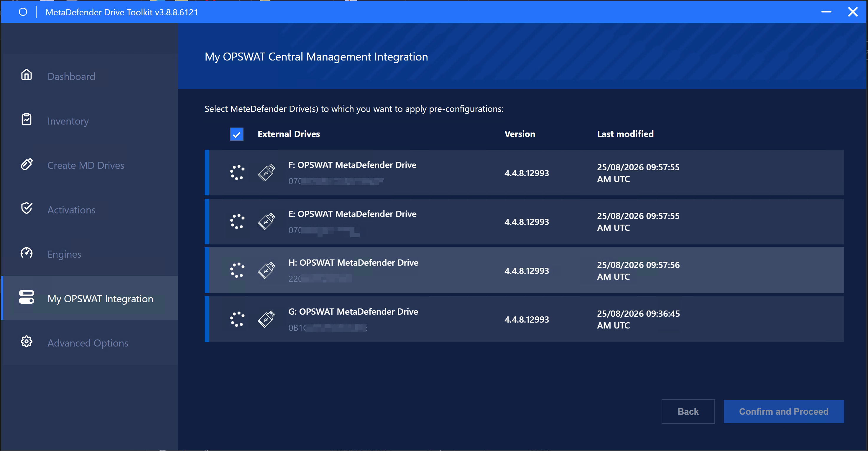Click the loading spinner on E: drive row
Viewport: 868px width, 451px height.
point(237,222)
